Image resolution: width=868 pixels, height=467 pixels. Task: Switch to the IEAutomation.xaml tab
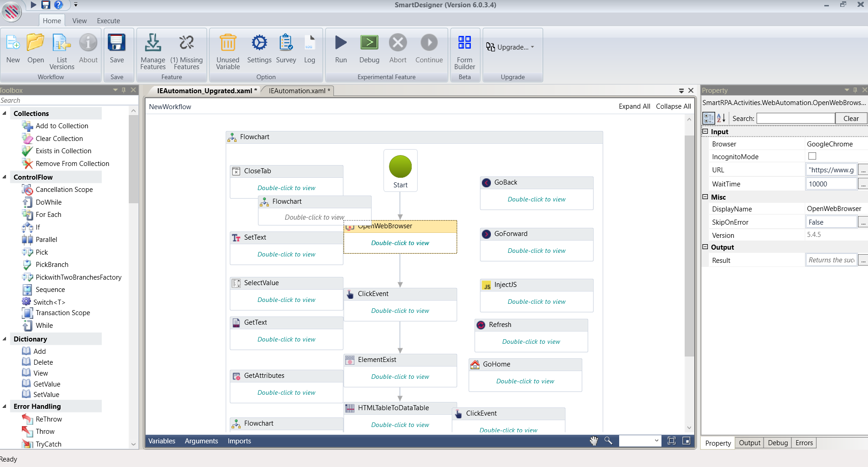pyautogui.click(x=297, y=91)
